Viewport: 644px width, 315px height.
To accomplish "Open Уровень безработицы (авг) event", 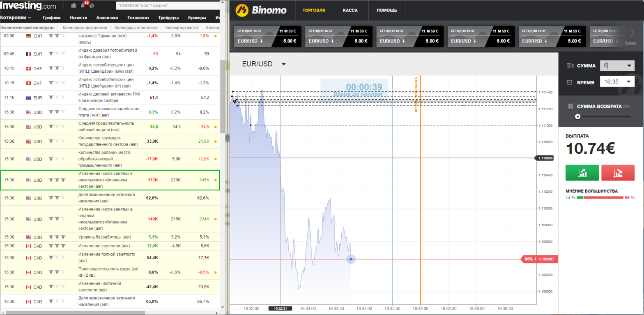I will [x=105, y=237].
